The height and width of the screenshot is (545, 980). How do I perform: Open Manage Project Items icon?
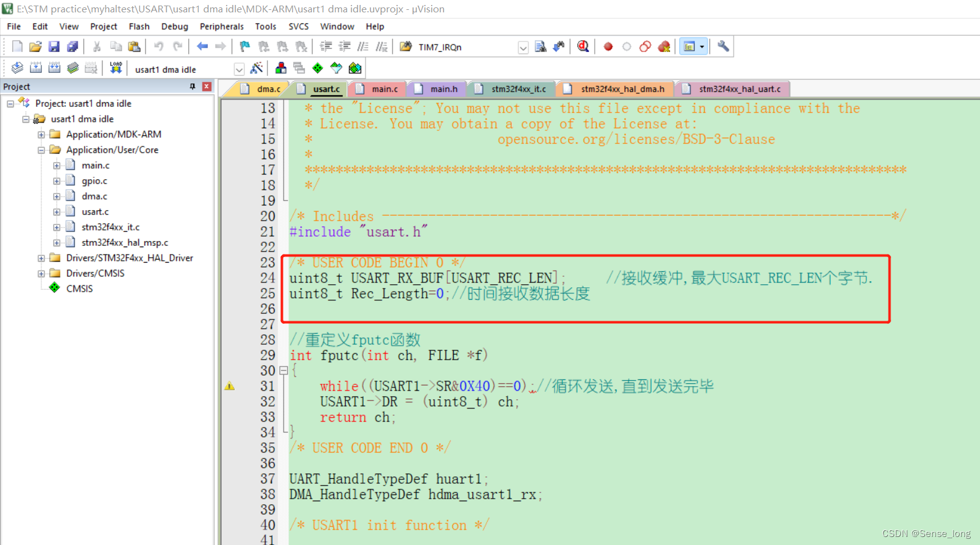coord(281,68)
